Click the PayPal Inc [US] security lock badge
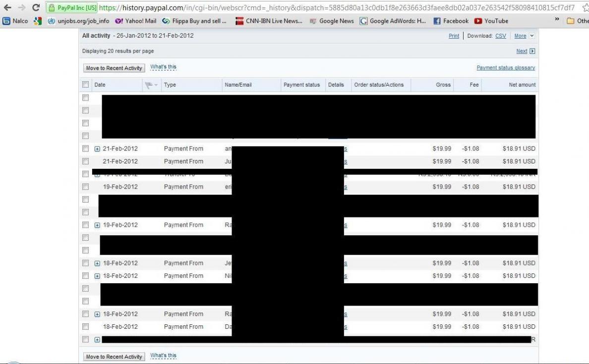Viewport: 589px width, 364px height. click(72, 7)
